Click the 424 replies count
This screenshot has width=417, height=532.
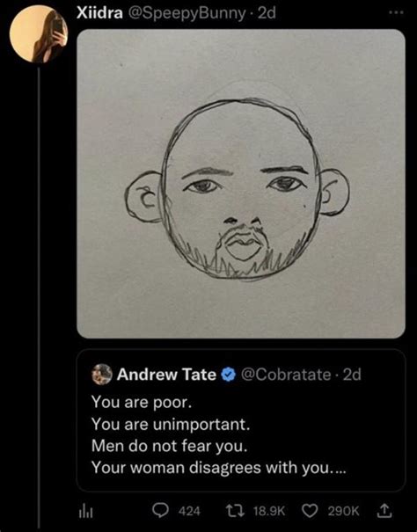pos(189,511)
